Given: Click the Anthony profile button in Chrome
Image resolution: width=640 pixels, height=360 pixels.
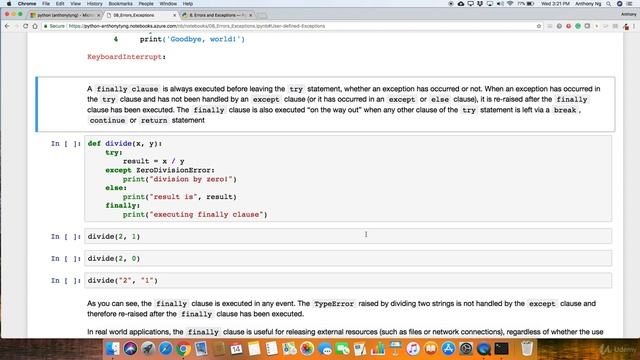Looking at the screenshot, I should 629,14.
